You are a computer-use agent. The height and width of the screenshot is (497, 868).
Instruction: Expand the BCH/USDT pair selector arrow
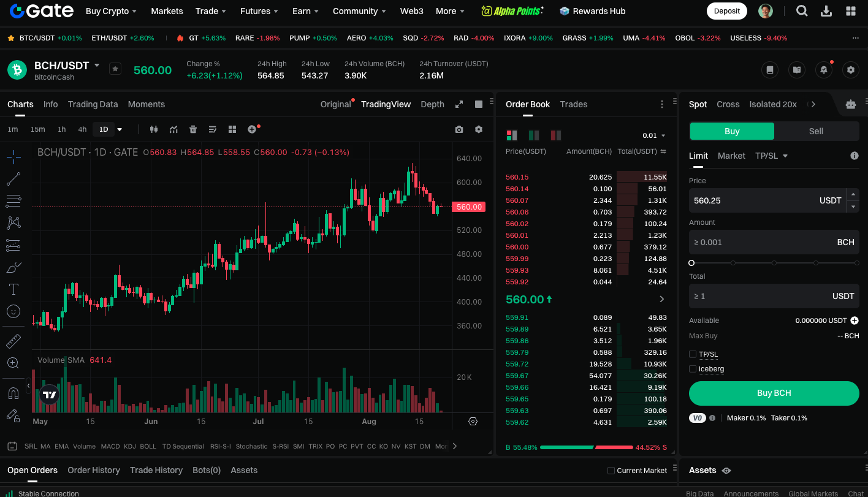click(x=97, y=65)
